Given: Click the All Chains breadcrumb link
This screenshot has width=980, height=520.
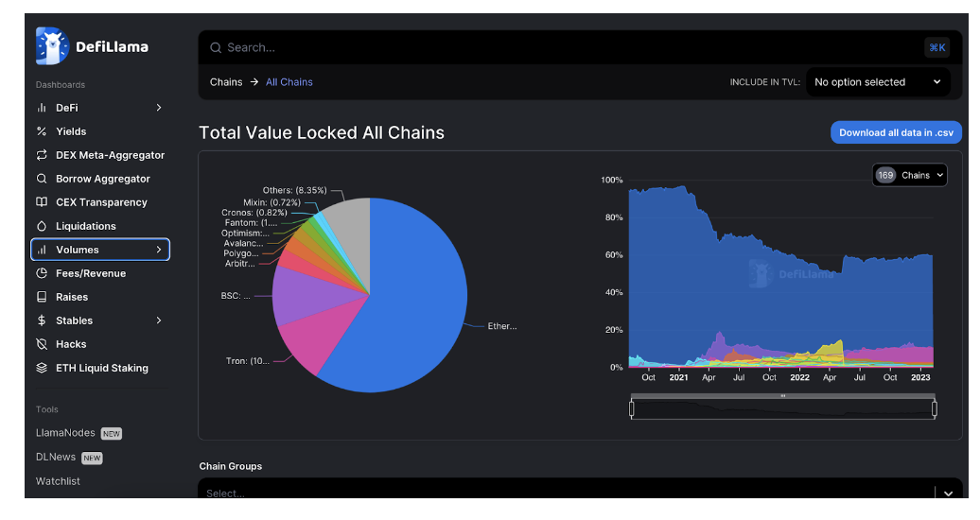Looking at the screenshot, I should tap(289, 82).
